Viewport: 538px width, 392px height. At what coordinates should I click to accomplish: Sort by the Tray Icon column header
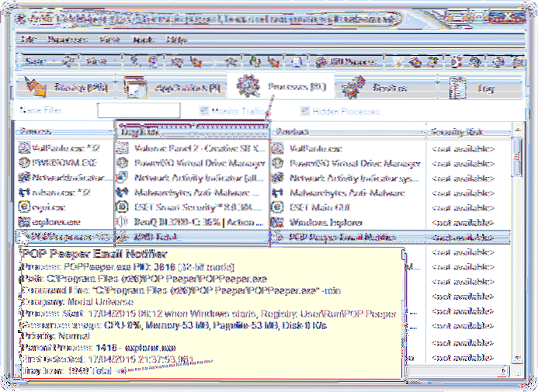click(193, 132)
